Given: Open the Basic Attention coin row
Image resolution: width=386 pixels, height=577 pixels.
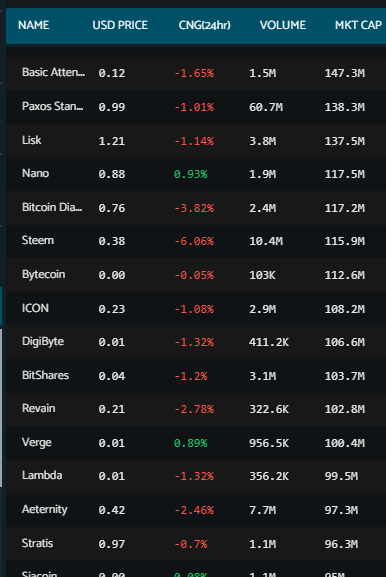Looking at the screenshot, I should (x=196, y=73).
